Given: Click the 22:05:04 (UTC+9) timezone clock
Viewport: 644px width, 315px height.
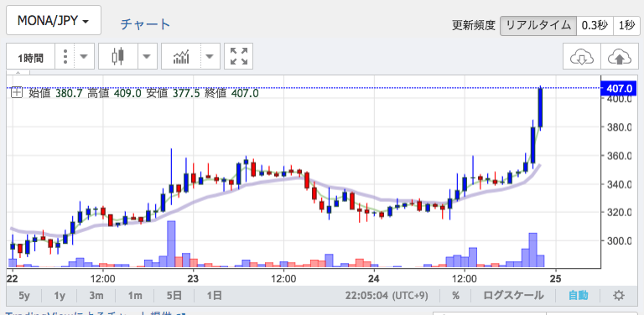Looking at the screenshot, I should pos(387,295).
